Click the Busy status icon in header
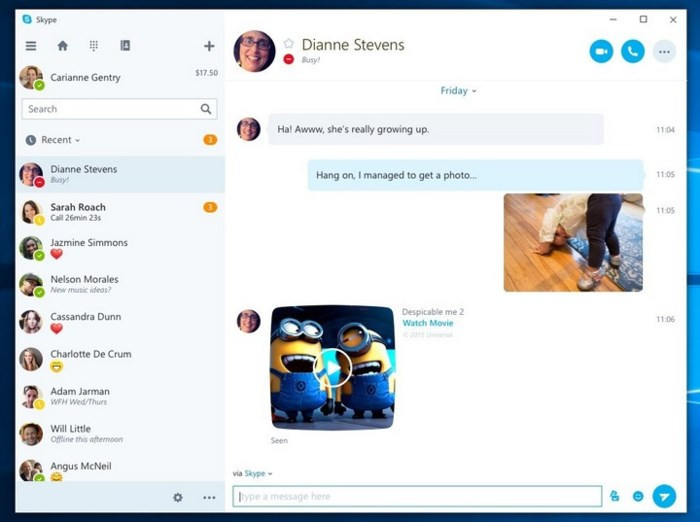 point(289,59)
